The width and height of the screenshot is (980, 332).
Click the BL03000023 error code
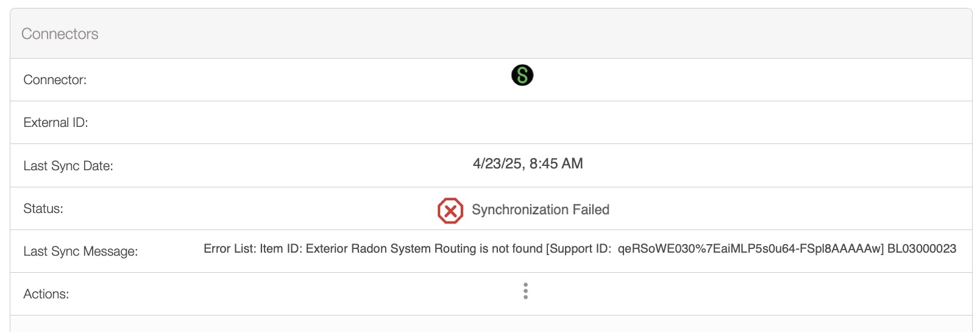click(x=921, y=248)
